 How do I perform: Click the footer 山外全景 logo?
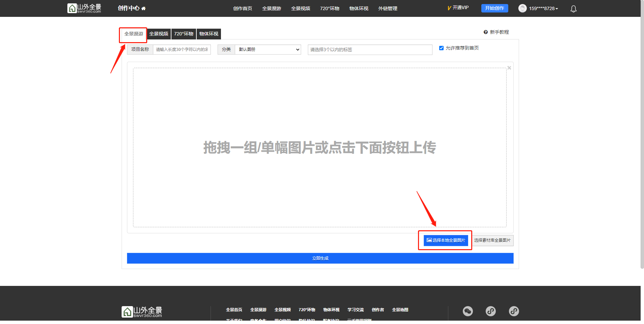tap(142, 312)
